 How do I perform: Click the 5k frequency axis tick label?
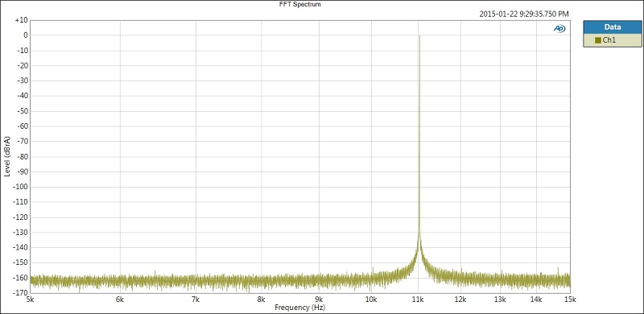click(30, 300)
